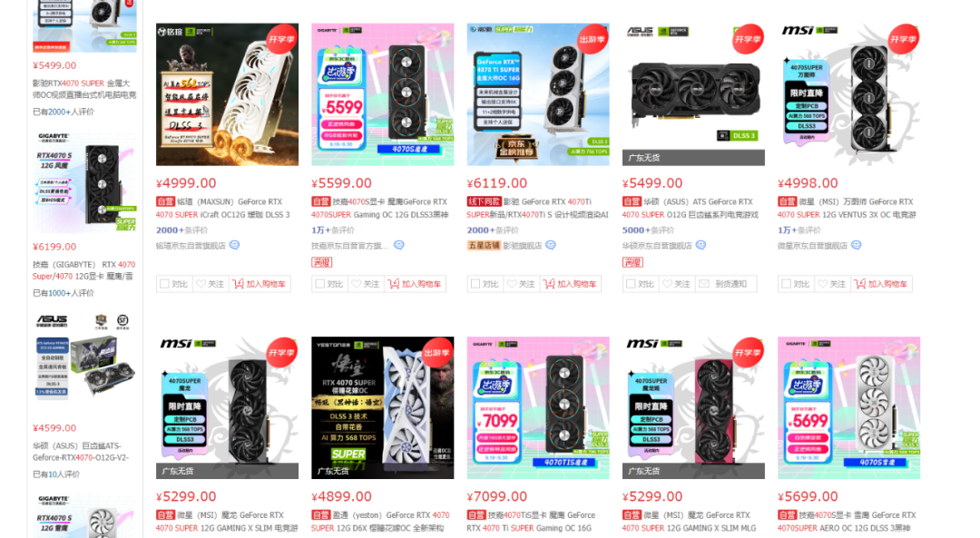Click chat bubble next to 华硕京东自营旗舰店

(701, 245)
